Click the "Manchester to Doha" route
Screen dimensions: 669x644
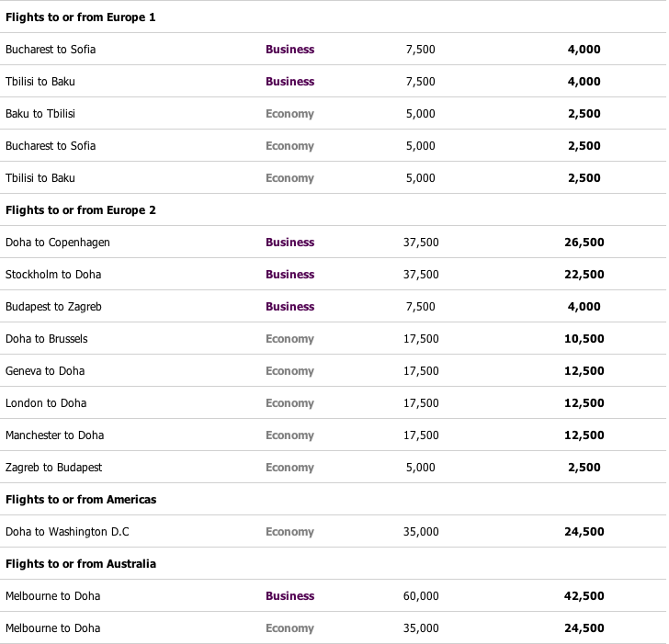pyautogui.click(x=54, y=435)
